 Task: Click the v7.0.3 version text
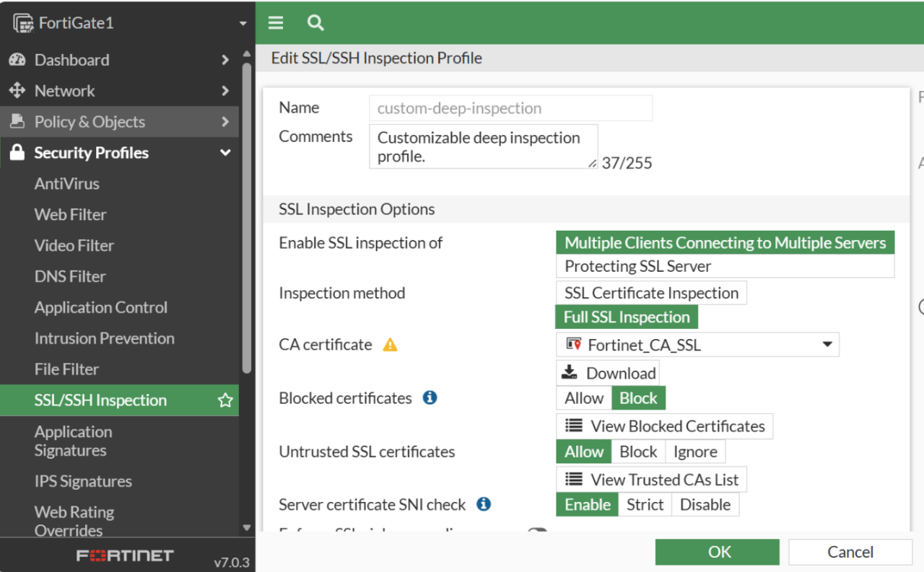232,562
